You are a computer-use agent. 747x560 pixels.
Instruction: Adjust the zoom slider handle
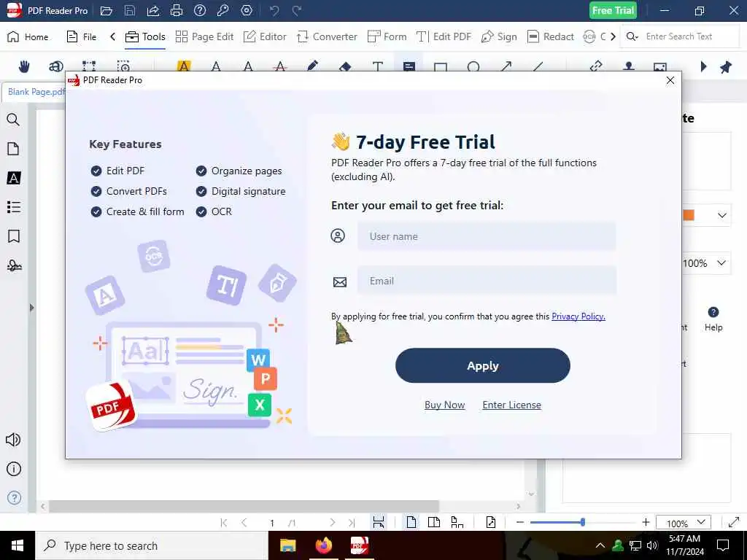[583, 522]
